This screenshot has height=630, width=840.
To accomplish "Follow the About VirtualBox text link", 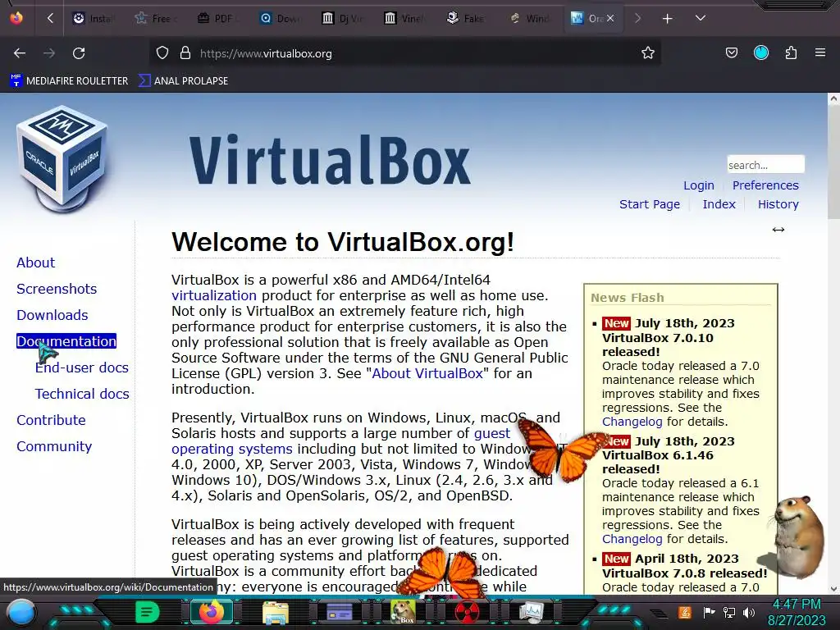I will (427, 373).
